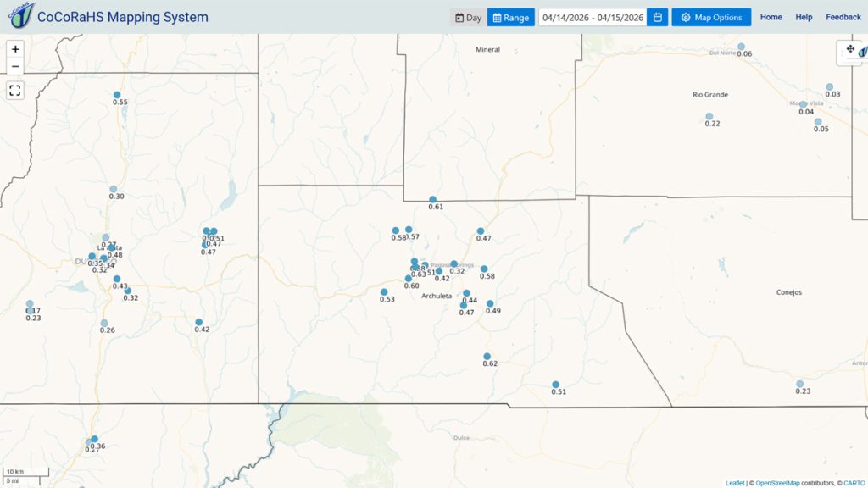Click the Mineral county label
This screenshot has height=488, width=868.
(487, 49)
